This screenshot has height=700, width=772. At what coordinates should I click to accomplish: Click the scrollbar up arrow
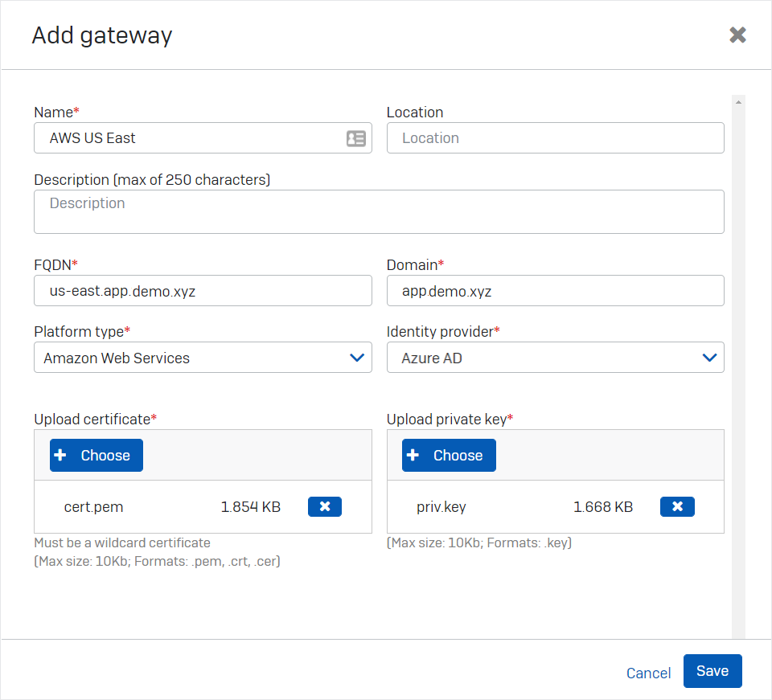tap(738, 101)
